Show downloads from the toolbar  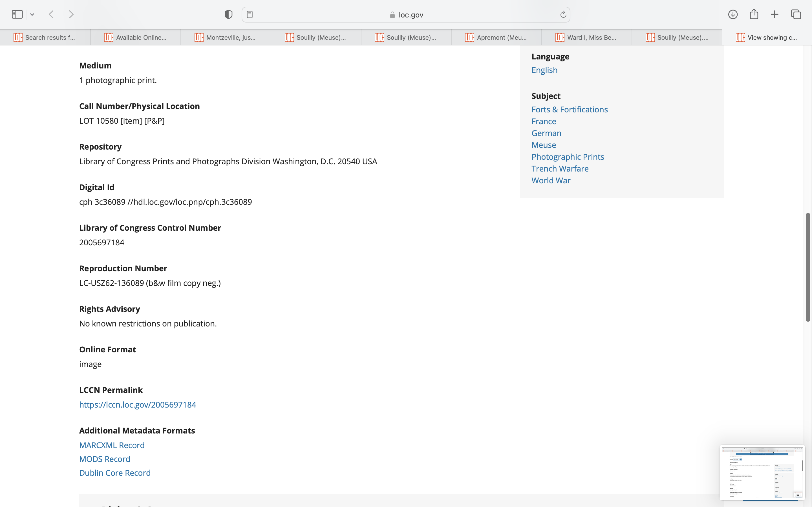pyautogui.click(x=733, y=14)
